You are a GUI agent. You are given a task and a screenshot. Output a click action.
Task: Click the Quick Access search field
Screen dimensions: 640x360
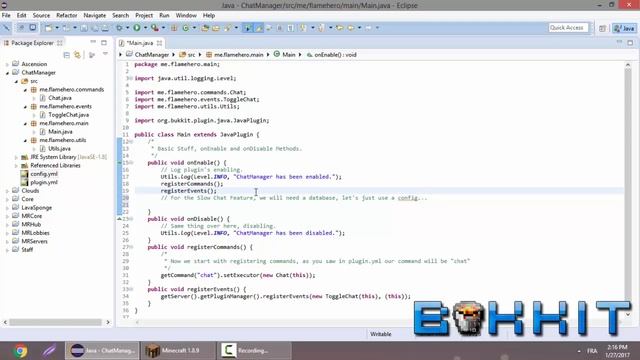pyautogui.click(x=568, y=28)
